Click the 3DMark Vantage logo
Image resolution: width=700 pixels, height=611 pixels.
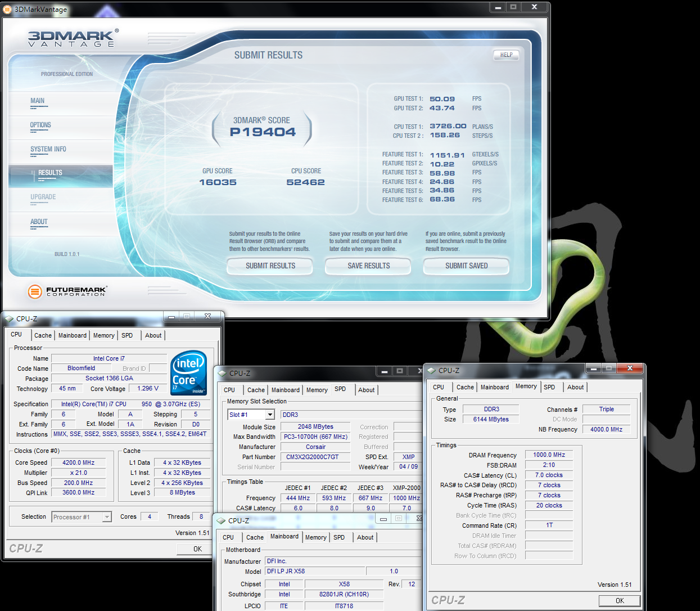pyautogui.click(x=73, y=38)
